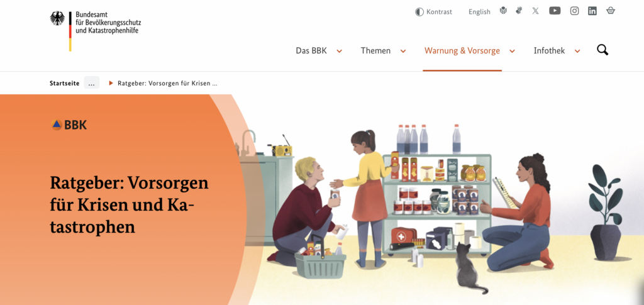
Task: Click the Bundesamt für Bevölkerungsschutz logo
Action: pos(95,31)
